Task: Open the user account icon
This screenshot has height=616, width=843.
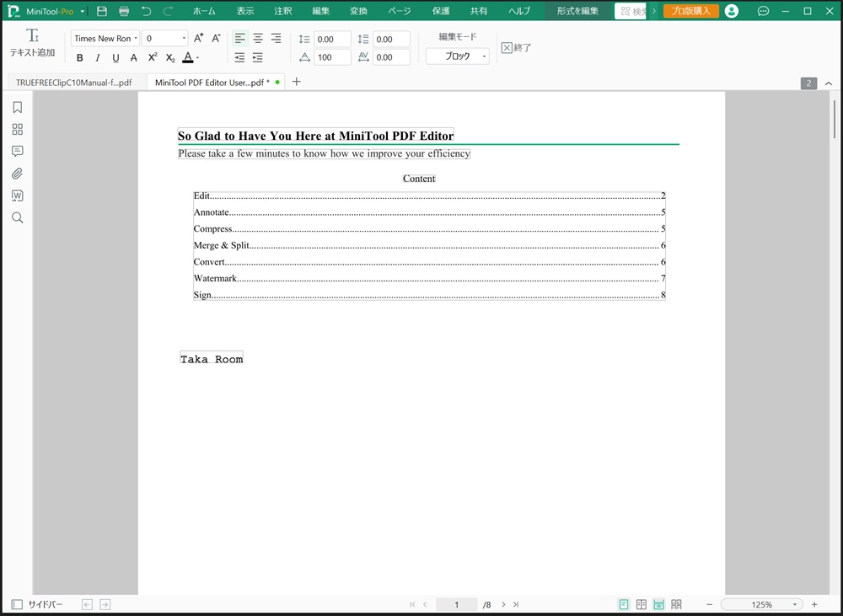Action: tap(731, 11)
